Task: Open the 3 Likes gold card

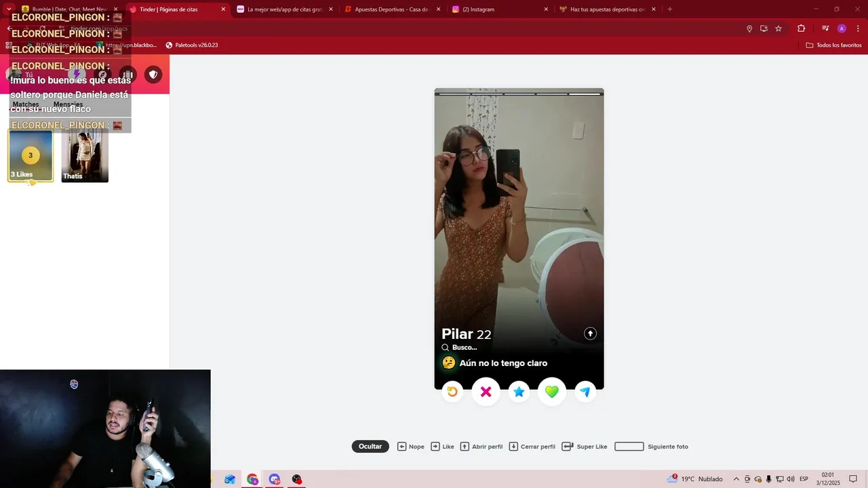Action: (x=31, y=156)
